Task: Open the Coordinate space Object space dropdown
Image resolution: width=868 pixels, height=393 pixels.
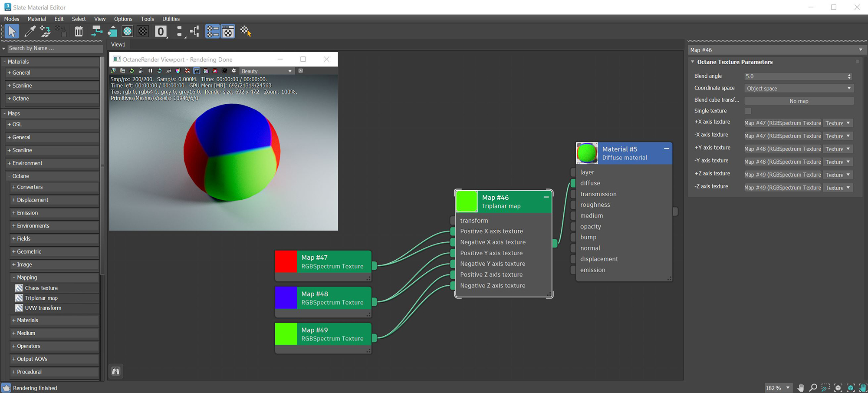Action: coord(799,89)
